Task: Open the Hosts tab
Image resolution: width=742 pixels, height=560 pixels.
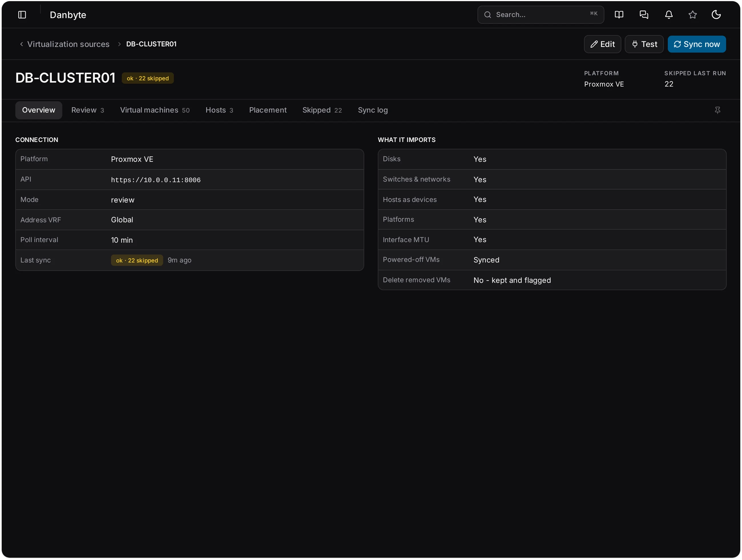Action: pyautogui.click(x=219, y=110)
